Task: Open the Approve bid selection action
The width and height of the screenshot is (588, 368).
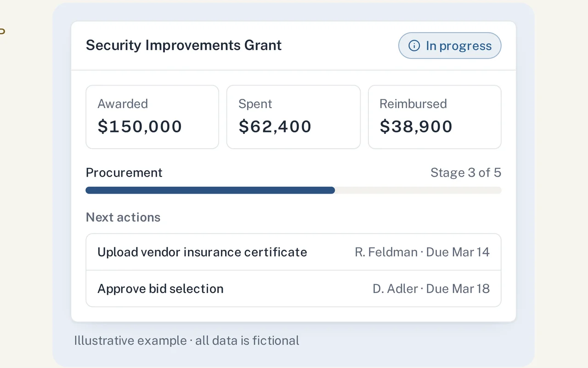Action: [x=294, y=289]
